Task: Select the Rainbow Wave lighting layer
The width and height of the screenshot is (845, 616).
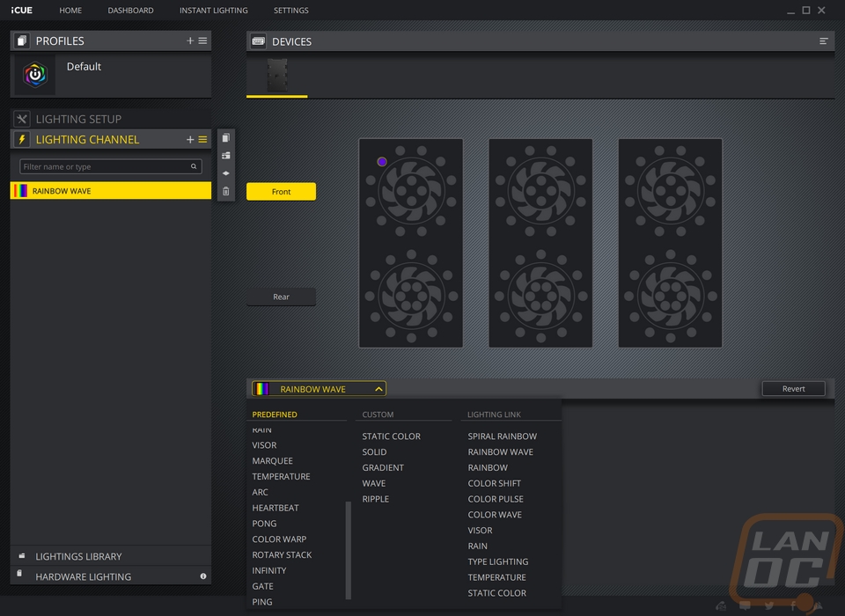Action: [111, 191]
